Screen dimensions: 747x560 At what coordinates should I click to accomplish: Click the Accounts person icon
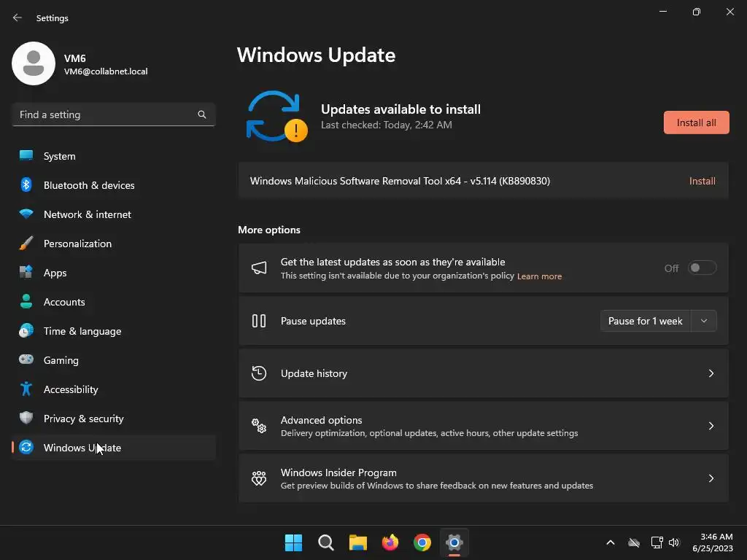tap(26, 301)
